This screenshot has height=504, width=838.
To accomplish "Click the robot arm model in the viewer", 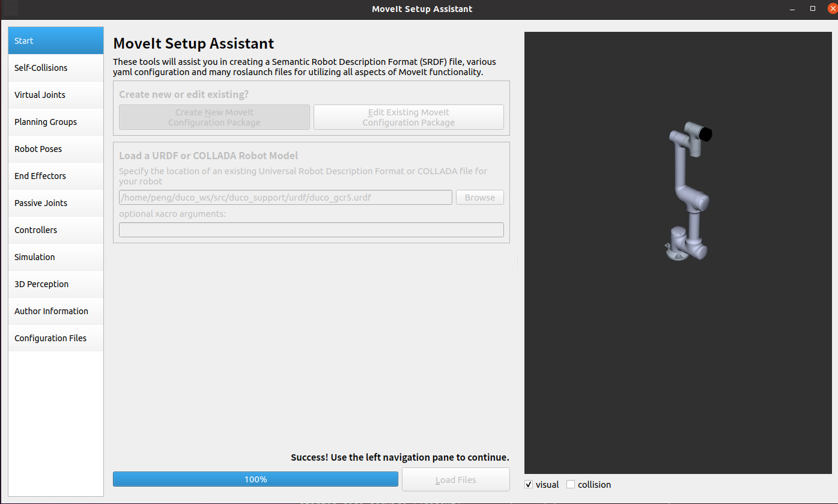I will (688, 191).
